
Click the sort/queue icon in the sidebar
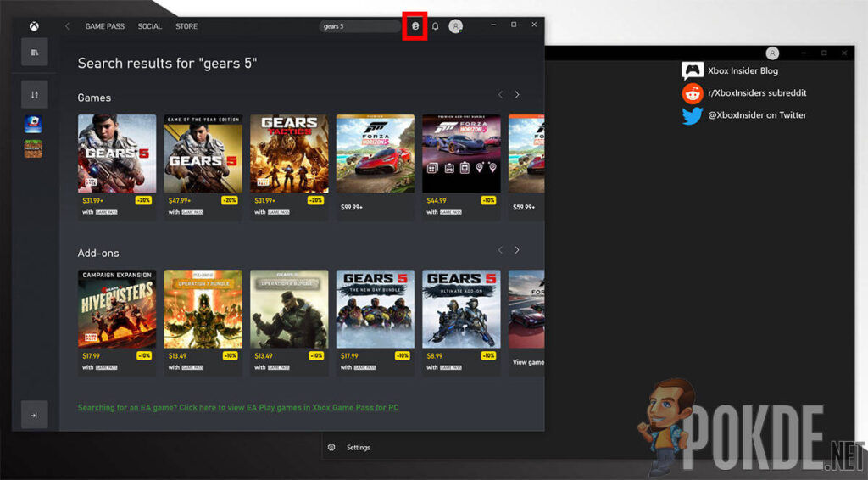point(34,95)
